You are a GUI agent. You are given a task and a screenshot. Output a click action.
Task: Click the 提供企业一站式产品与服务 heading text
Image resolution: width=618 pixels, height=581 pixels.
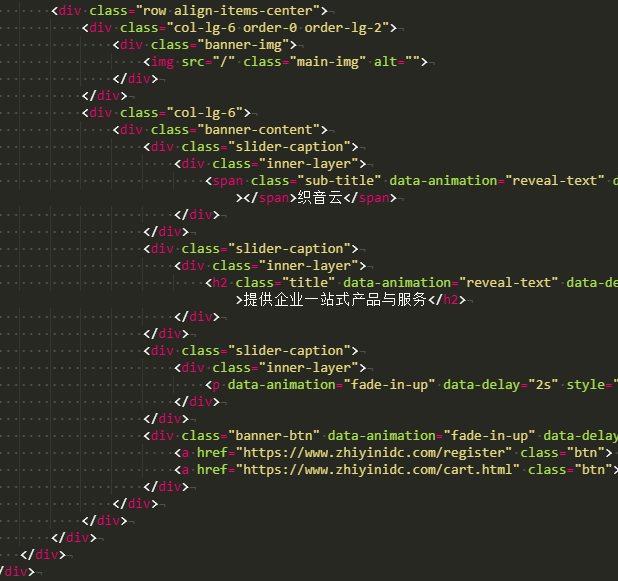(335, 300)
